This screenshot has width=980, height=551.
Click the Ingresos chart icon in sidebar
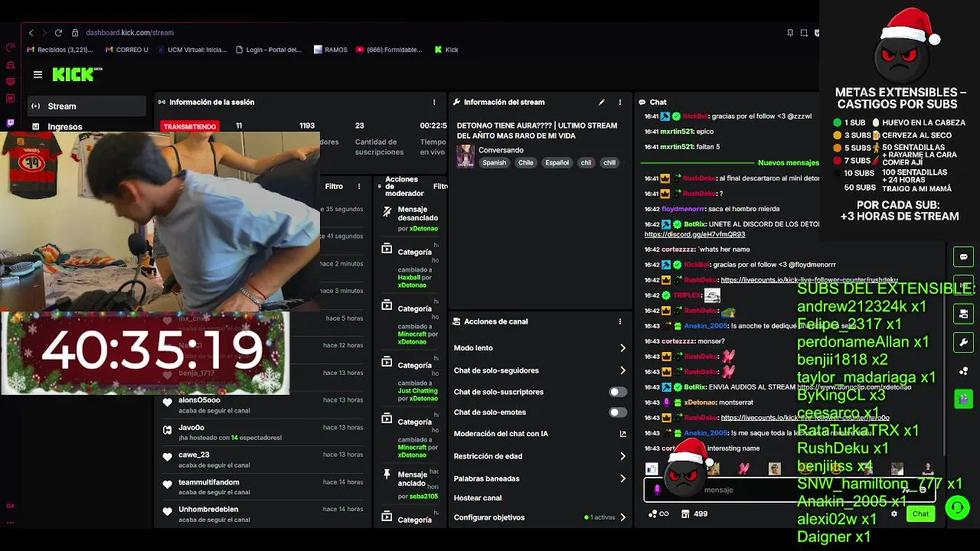pos(35,127)
